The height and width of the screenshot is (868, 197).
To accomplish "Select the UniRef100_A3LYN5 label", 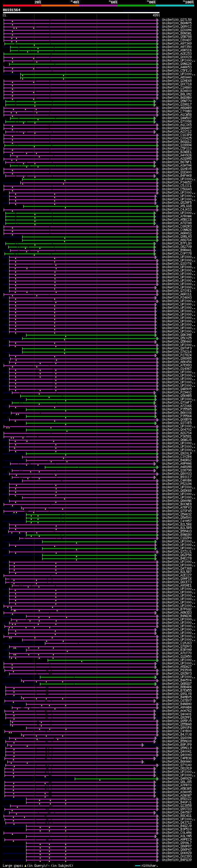I will 177,836.
